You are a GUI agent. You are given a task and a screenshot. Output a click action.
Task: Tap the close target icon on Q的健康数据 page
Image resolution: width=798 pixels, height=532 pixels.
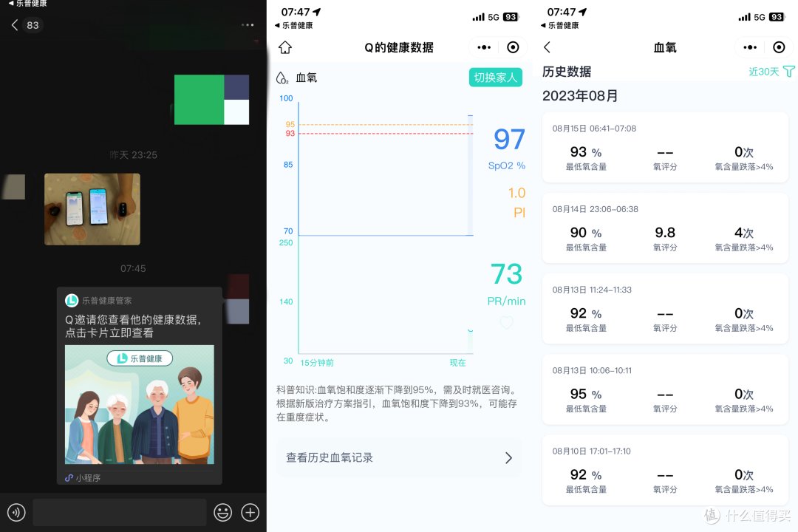513,47
